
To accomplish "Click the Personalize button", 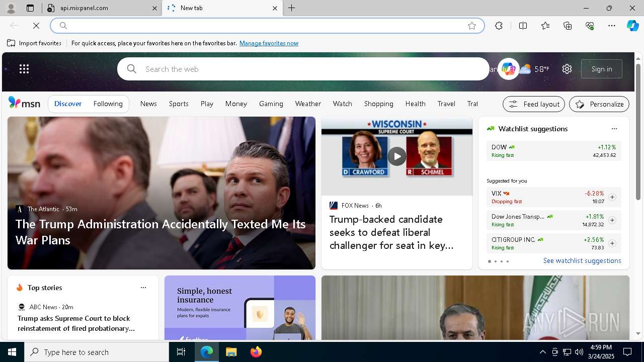I will pos(599,104).
